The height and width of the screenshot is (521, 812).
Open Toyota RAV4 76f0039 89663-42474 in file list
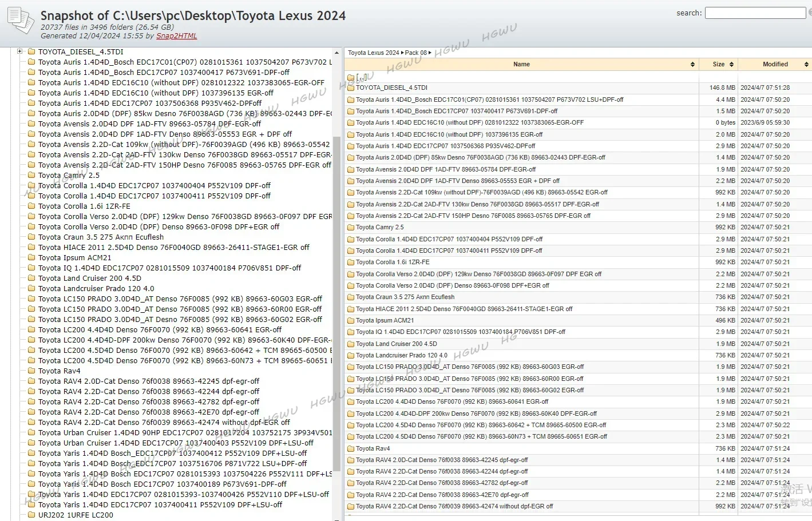[454, 507]
